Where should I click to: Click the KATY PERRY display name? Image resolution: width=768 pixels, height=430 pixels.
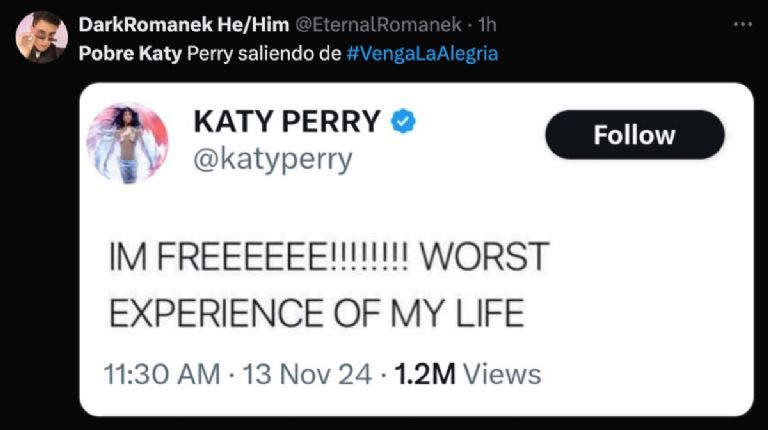coord(287,122)
